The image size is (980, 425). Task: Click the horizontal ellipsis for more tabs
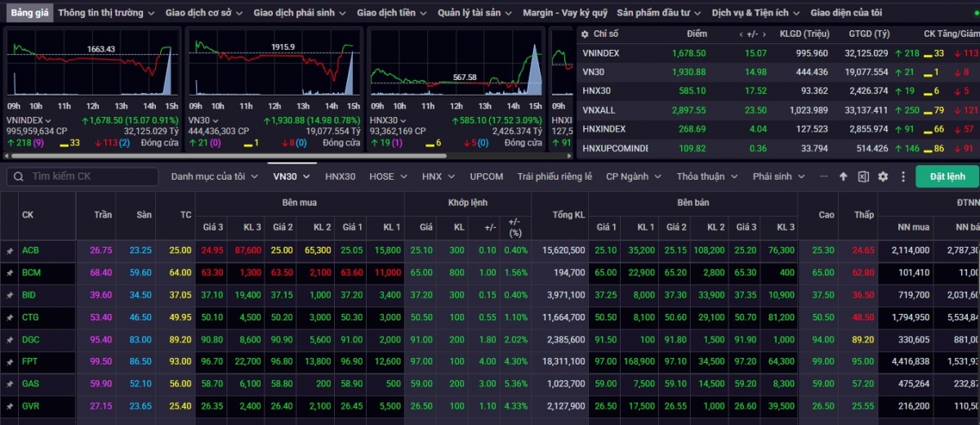click(823, 177)
